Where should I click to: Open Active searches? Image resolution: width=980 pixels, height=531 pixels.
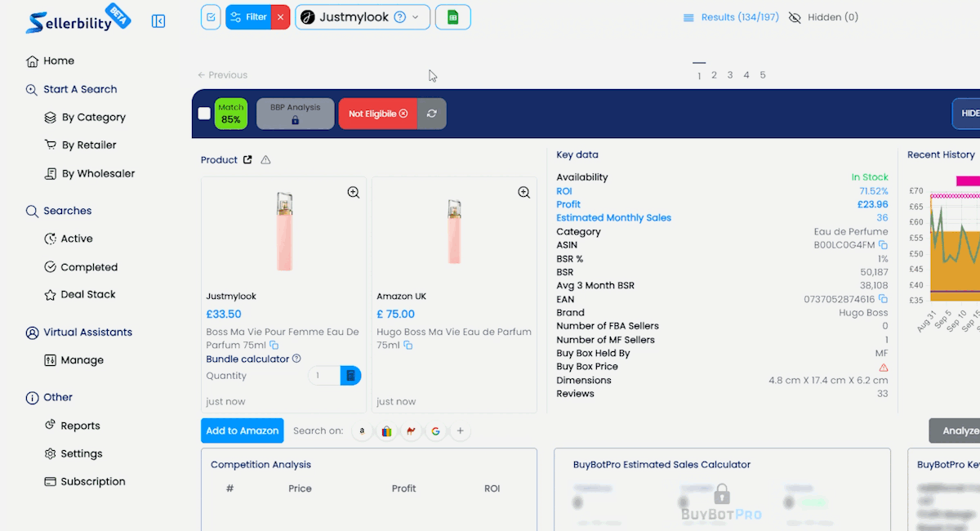click(69, 239)
